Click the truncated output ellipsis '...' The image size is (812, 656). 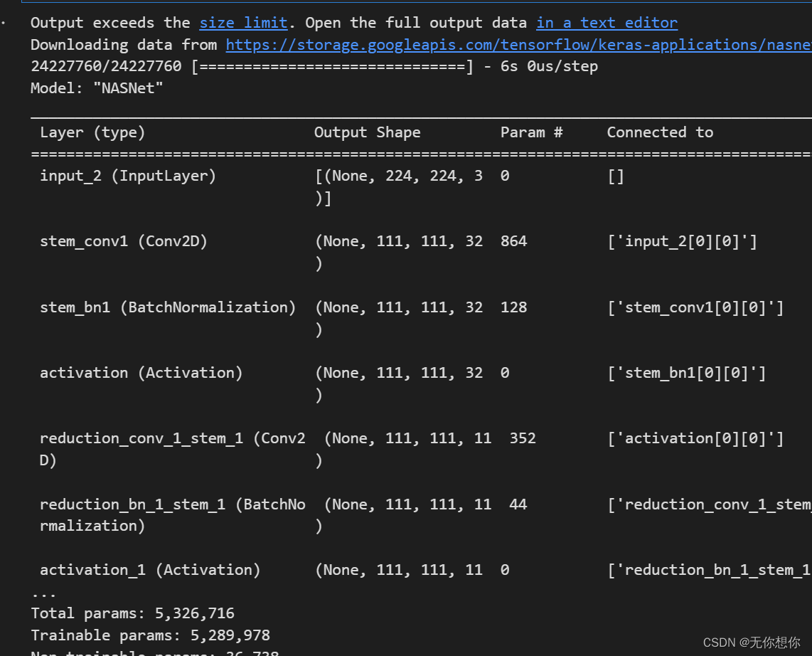pyautogui.click(x=43, y=593)
